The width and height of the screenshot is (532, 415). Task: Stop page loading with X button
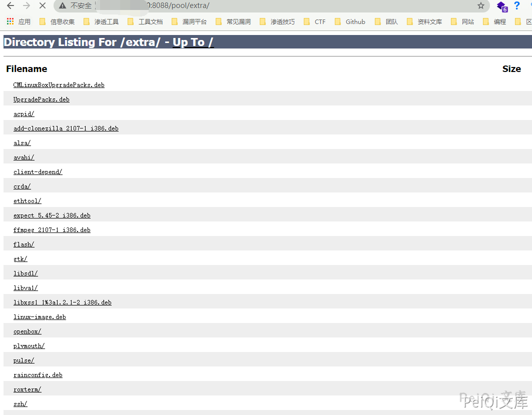point(42,6)
